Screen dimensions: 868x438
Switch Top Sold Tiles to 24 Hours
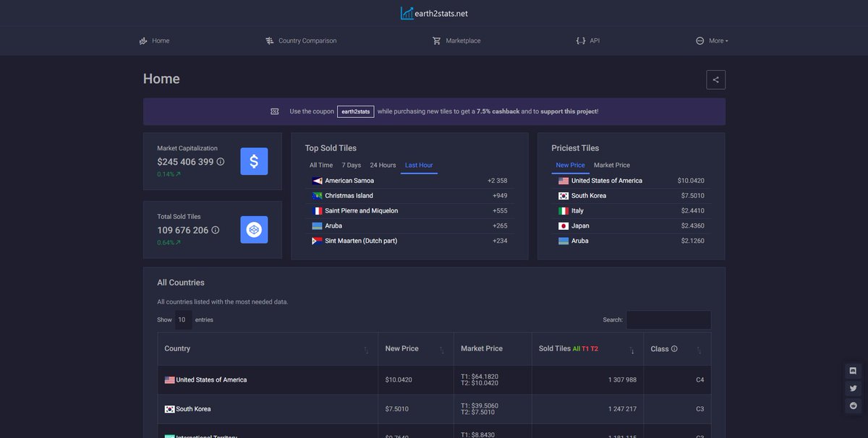click(383, 165)
